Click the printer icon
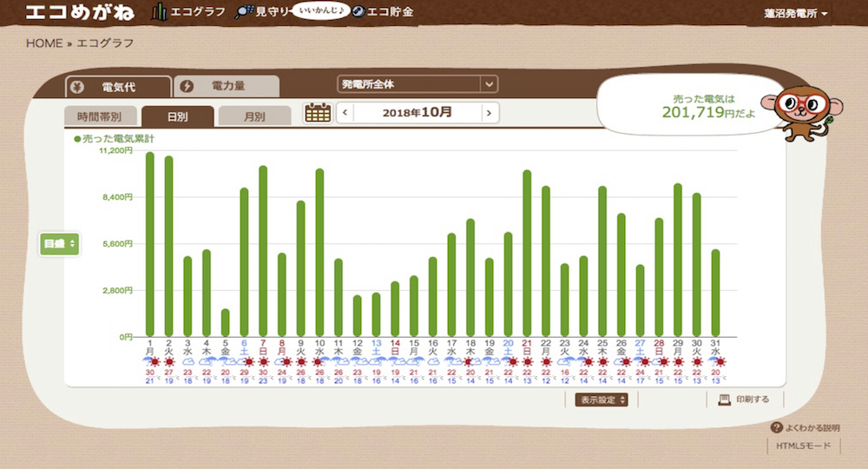This screenshot has height=469, width=868. [x=724, y=400]
